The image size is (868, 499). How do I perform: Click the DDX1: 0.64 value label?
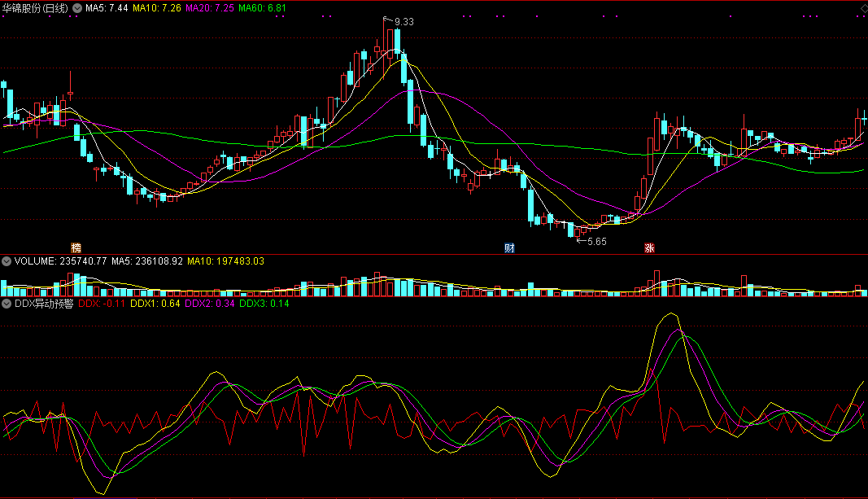click(x=155, y=304)
